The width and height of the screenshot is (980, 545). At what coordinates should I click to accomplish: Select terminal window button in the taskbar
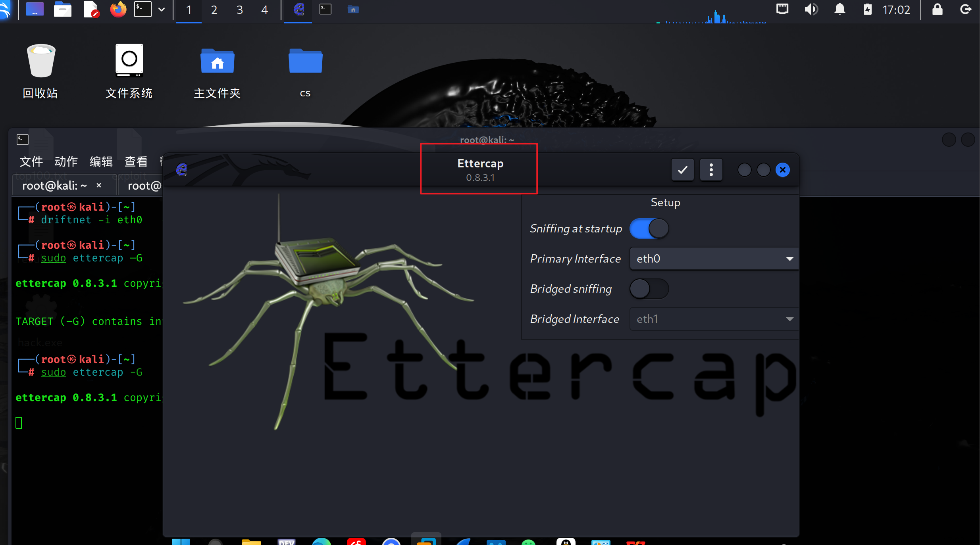[x=325, y=10]
